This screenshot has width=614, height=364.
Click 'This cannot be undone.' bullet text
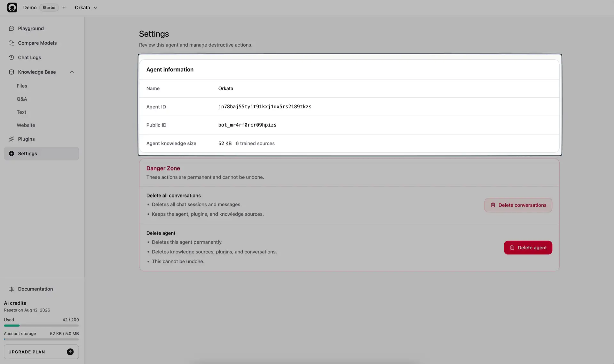178,261
